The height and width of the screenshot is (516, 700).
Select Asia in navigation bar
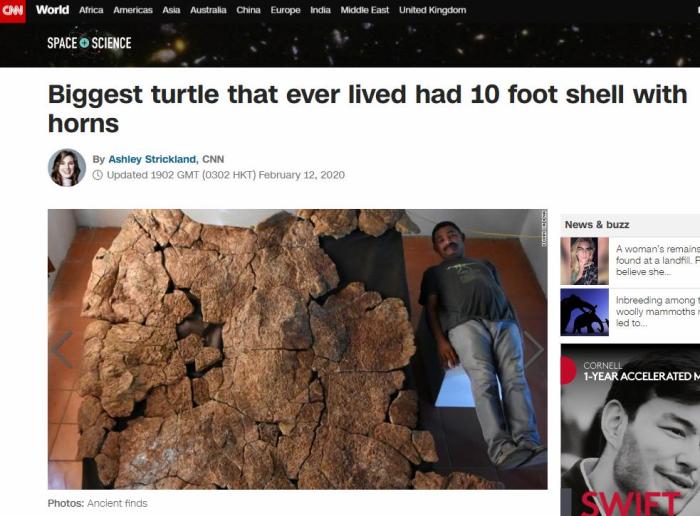[171, 10]
